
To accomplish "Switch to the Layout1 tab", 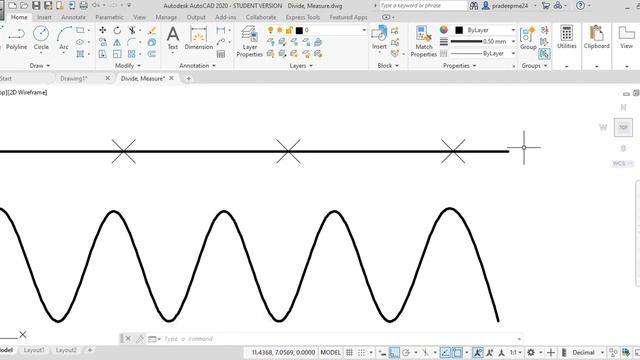I will tap(34, 350).
